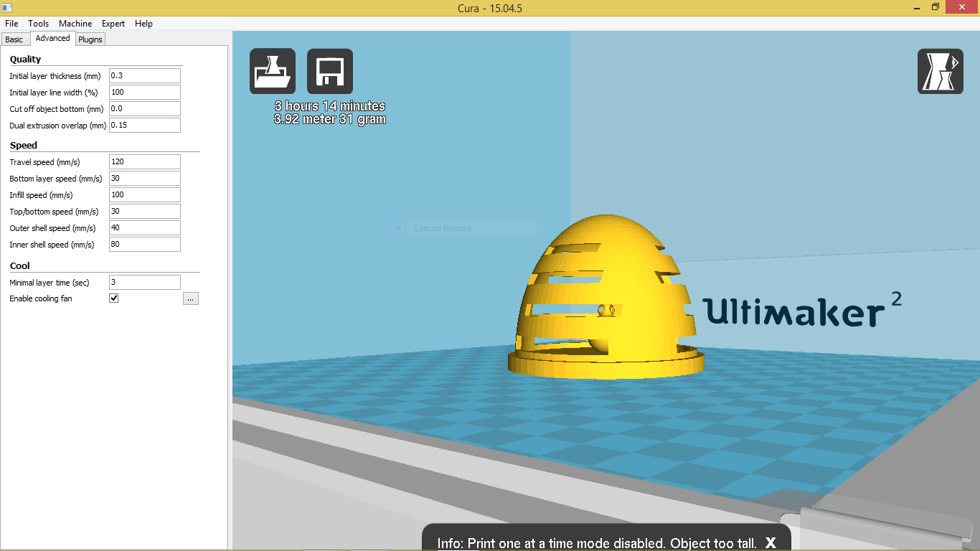Switch to the Basic tab

(x=14, y=39)
